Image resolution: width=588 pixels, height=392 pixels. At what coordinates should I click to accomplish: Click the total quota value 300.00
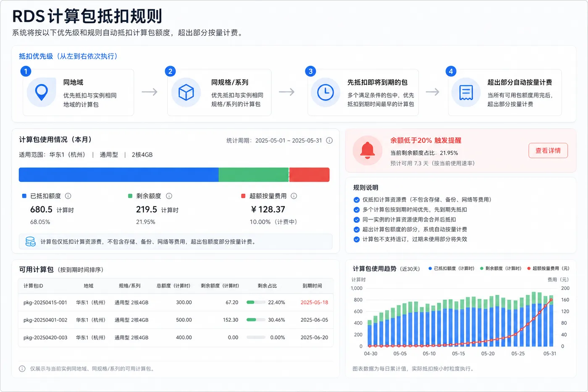click(184, 303)
